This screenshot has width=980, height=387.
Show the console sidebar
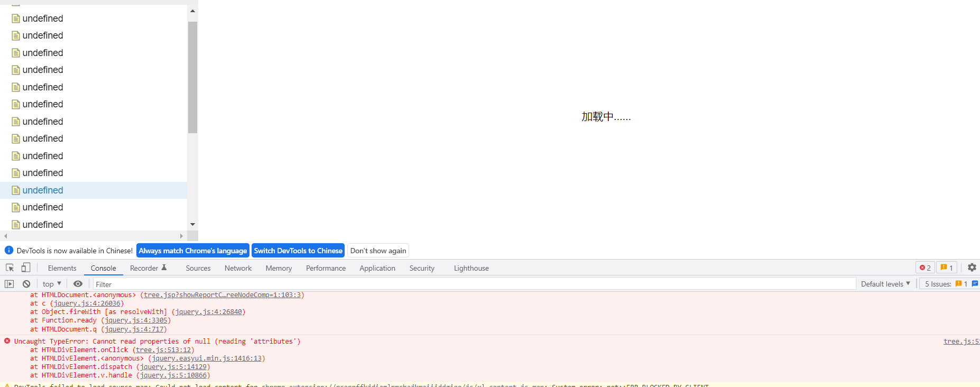pyautogui.click(x=10, y=284)
